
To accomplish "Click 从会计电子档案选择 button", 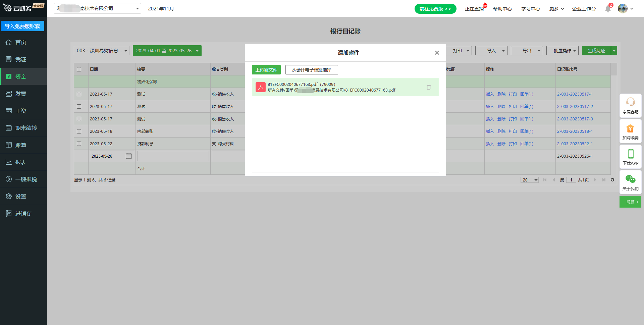I will [x=312, y=70].
